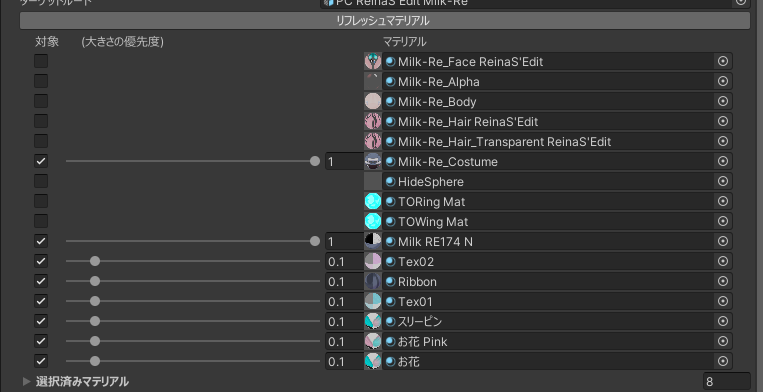763x392 pixels.
Task: Open object picker for Milk-Re_Hair ReinaS'Edit
Action: [723, 122]
